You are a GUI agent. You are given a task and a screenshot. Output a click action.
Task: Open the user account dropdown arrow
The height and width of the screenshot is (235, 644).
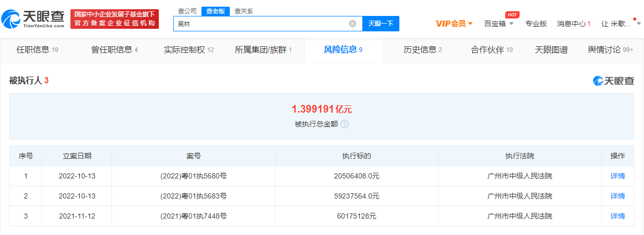tap(638, 24)
